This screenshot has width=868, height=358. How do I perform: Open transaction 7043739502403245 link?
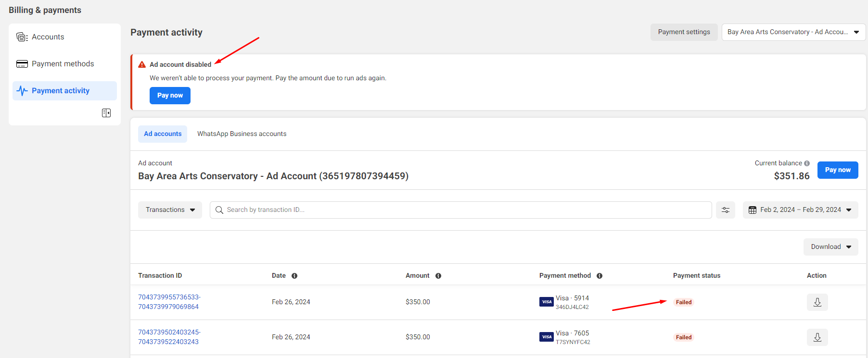169,337
